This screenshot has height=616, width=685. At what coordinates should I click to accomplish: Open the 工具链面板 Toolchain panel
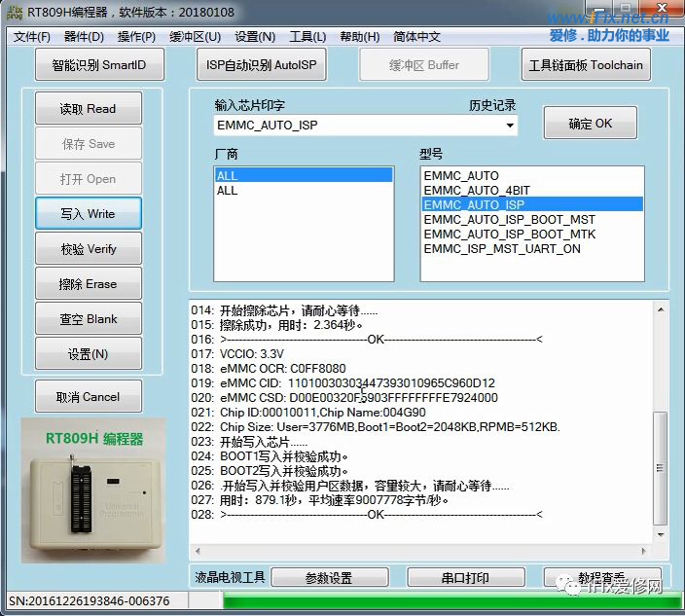586,64
